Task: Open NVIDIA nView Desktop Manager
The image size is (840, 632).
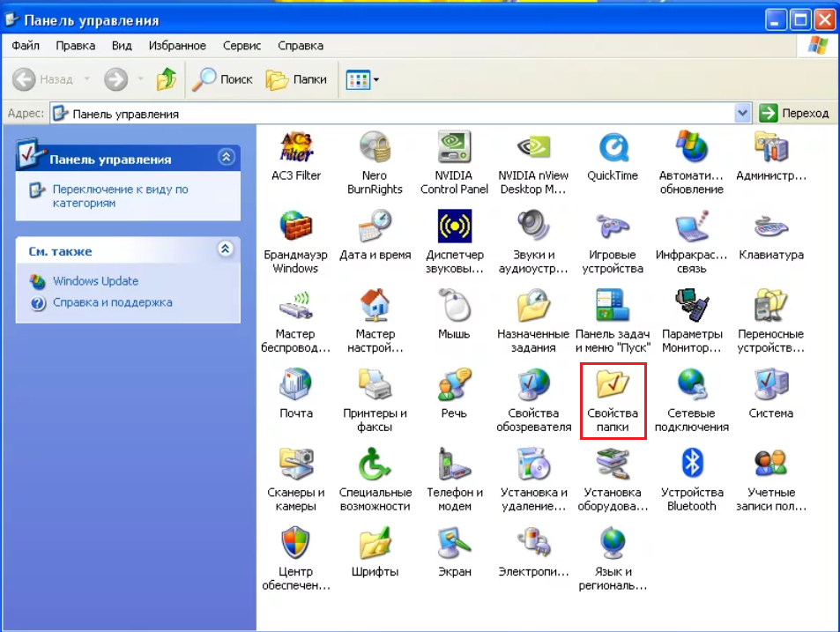Action: (x=533, y=163)
